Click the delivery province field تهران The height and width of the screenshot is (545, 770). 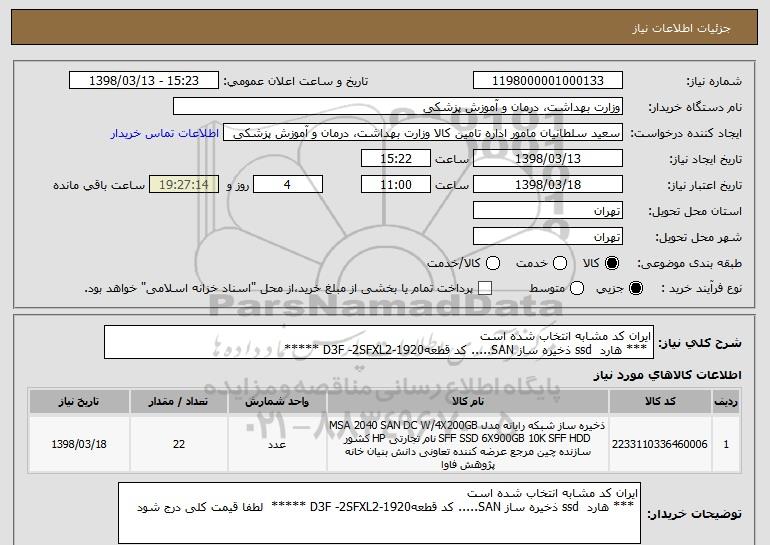point(548,211)
